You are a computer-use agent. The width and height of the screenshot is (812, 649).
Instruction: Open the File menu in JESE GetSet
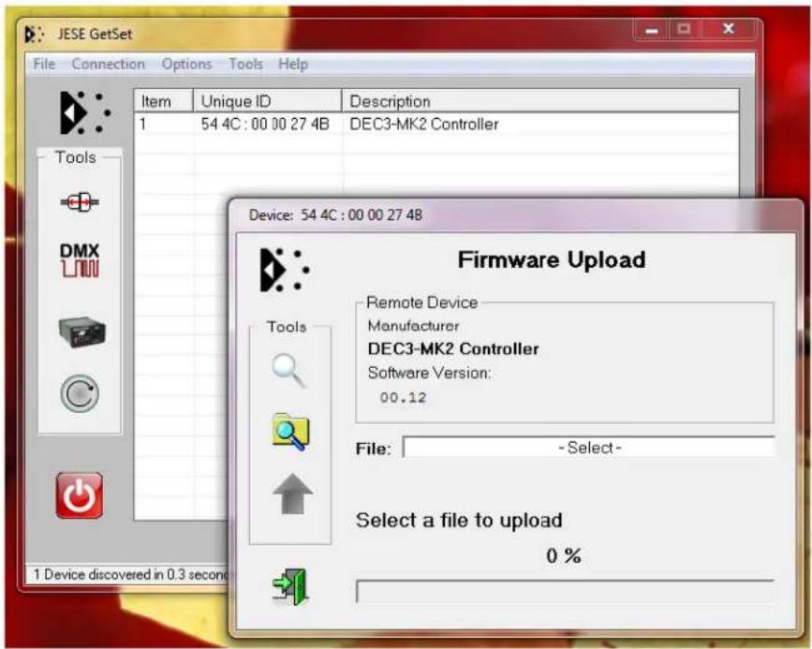pos(44,65)
